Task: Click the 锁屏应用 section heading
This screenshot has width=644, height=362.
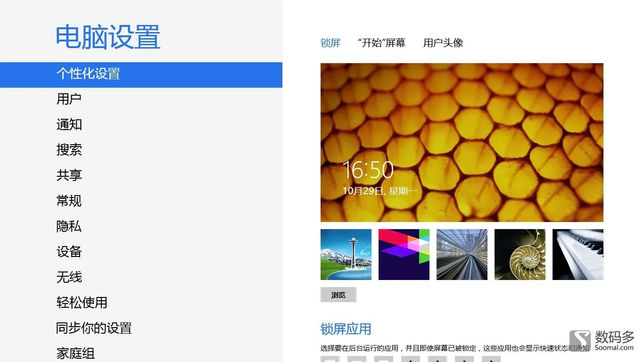Action: (346, 329)
